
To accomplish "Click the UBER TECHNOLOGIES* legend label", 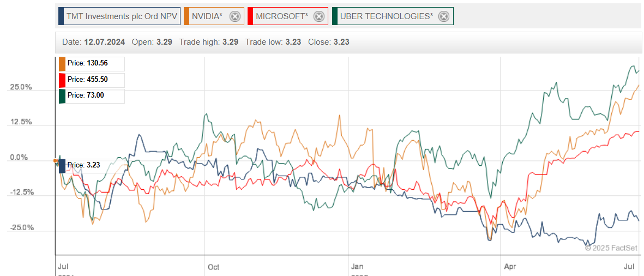I will point(387,16).
